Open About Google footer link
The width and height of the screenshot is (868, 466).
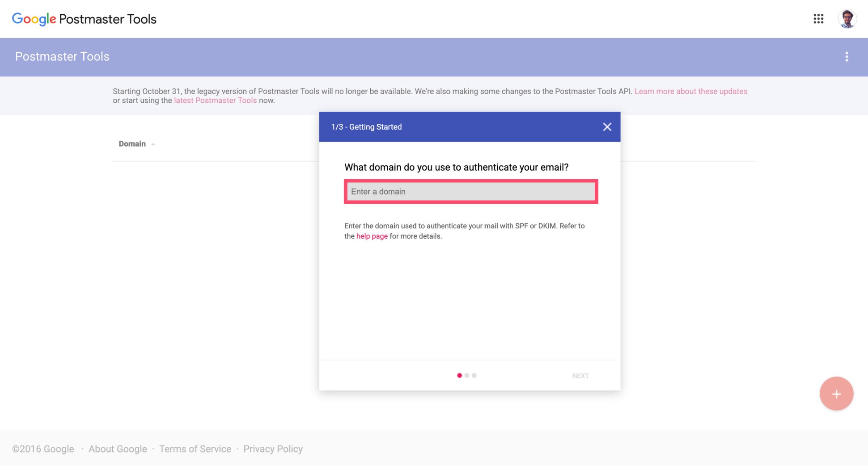click(118, 449)
